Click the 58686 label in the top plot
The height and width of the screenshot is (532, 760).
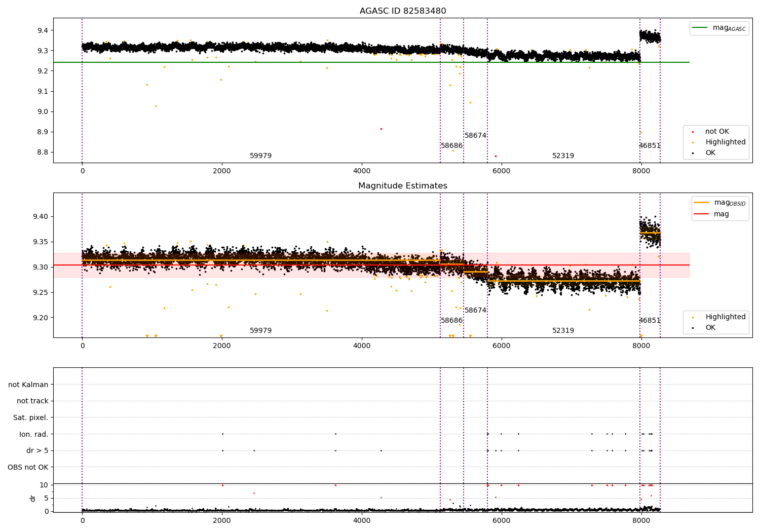451,146
